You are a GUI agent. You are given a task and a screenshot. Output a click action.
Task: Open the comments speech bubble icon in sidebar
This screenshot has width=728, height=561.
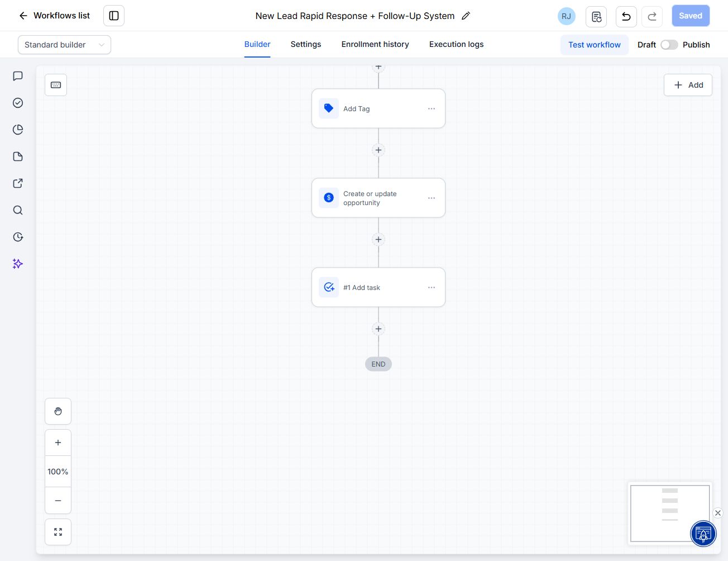click(18, 76)
